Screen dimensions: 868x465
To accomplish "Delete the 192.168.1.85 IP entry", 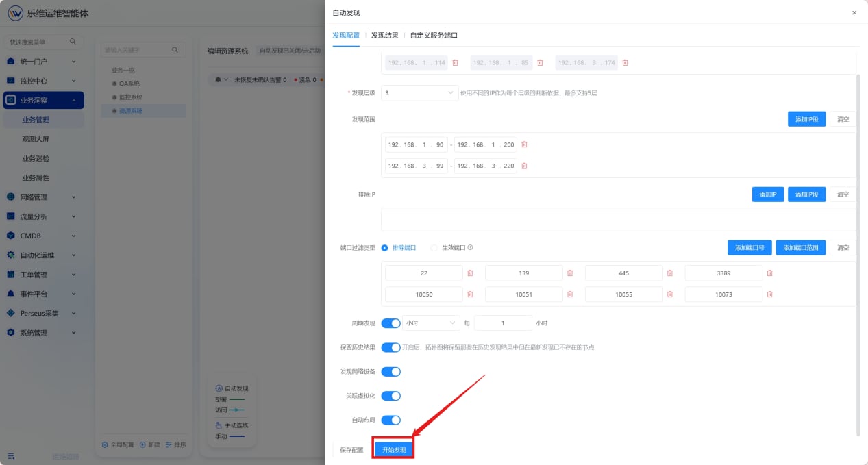I will click(x=540, y=62).
